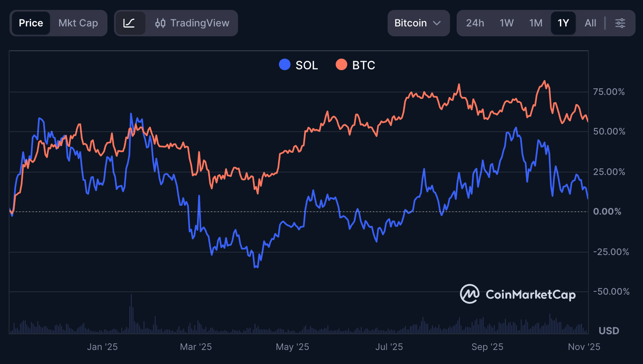Screen dimensions: 643x364
Task: Click the All time range button
Action: 590,23
